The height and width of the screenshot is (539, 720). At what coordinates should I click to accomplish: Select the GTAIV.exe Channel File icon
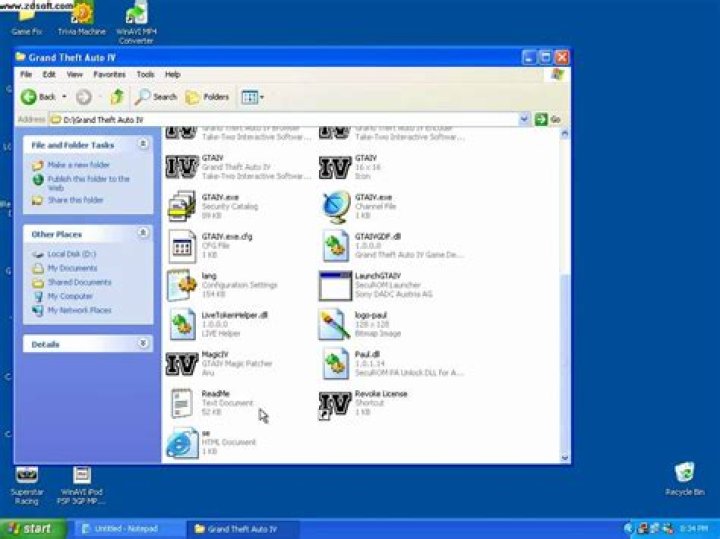pos(335,207)
